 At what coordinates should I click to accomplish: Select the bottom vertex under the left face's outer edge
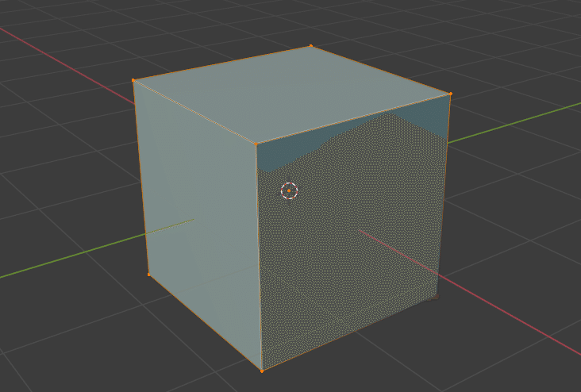tap(149, 275)
